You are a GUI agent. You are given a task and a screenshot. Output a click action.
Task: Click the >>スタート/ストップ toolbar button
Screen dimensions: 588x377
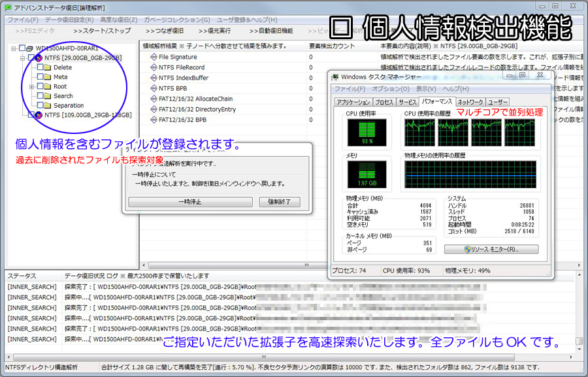pyautogui.click(x=102, y=31)
